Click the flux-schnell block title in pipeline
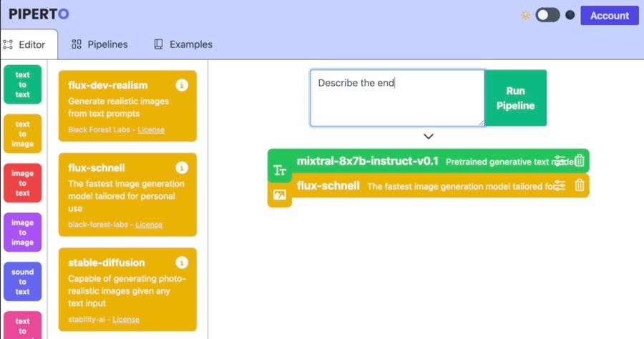The width and height of the screenshot is (644, 339). click(328, 185)
